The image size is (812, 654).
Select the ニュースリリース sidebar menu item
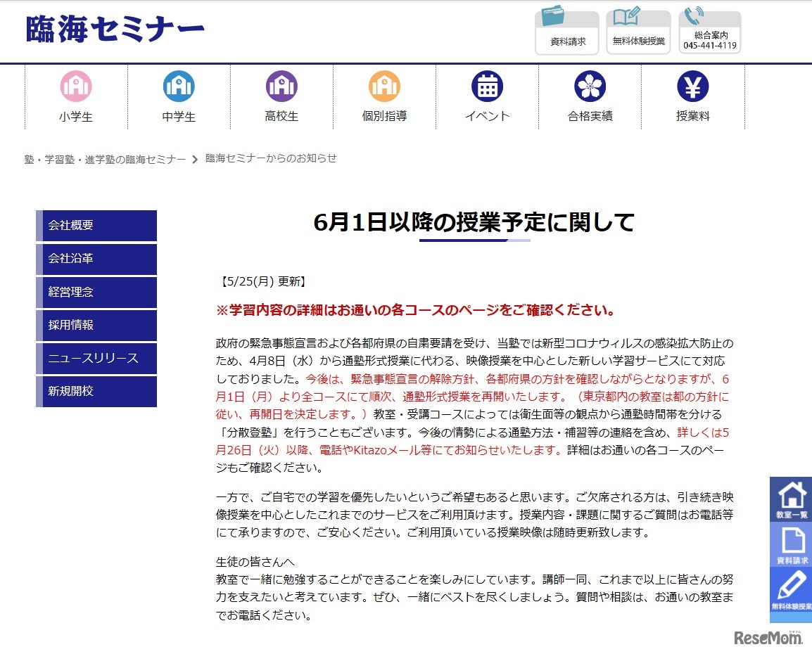tap(96, 358)
